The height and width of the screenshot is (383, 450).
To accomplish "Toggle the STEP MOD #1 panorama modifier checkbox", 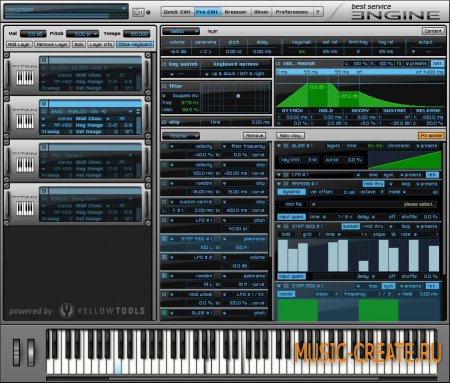I will tap(164, 239).
